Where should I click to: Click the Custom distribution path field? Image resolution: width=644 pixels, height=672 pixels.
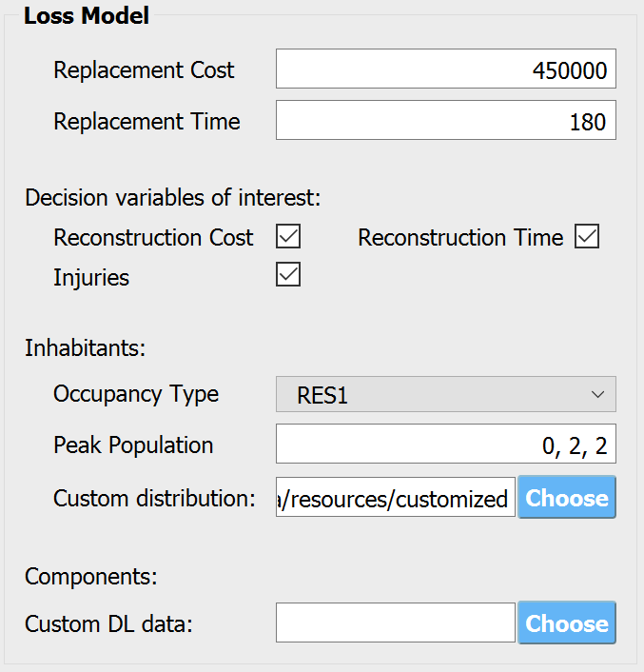395,497
